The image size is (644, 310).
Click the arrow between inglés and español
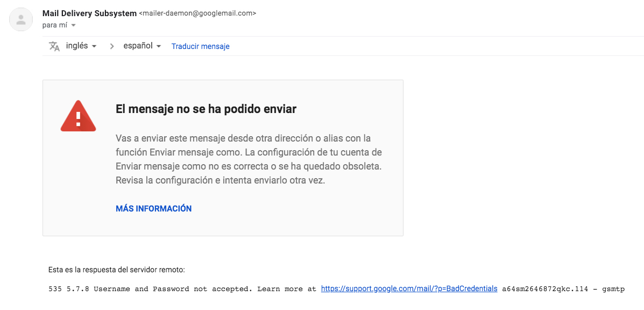coord(111,46)
